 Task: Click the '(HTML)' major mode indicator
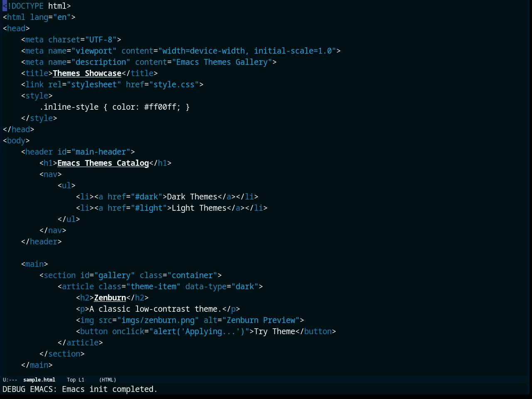tap(108, 380)
